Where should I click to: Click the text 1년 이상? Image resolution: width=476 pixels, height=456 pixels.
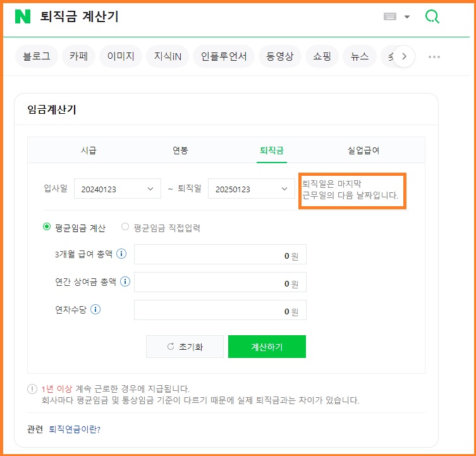tap(57, 388)
